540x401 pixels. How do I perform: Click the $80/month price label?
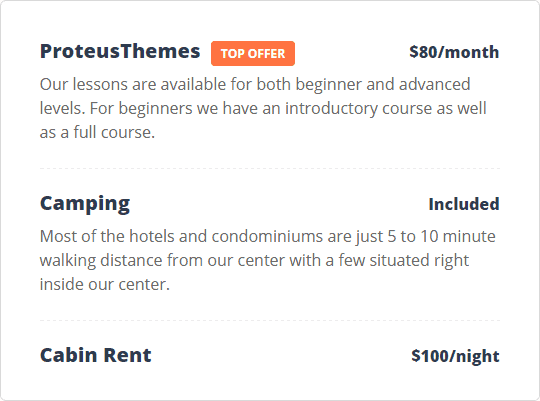click(454, 52)
